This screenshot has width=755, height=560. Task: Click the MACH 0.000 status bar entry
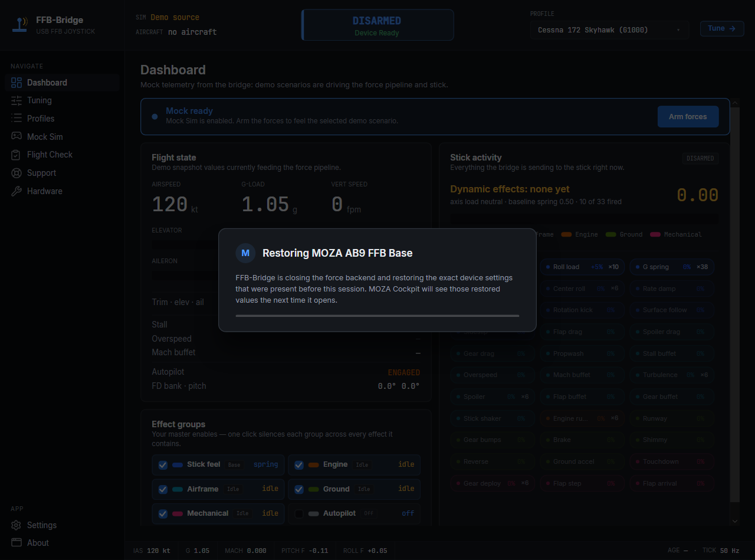coord(245,551)
